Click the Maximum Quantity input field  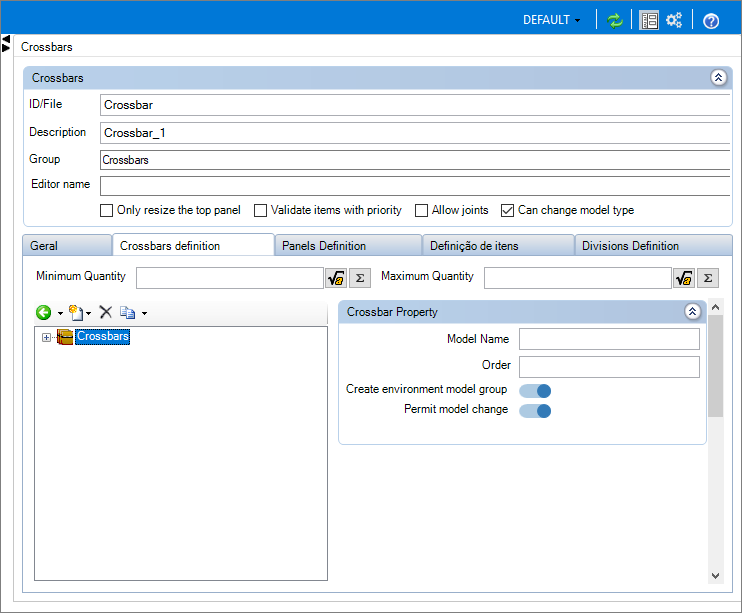(x=578, y=278)
